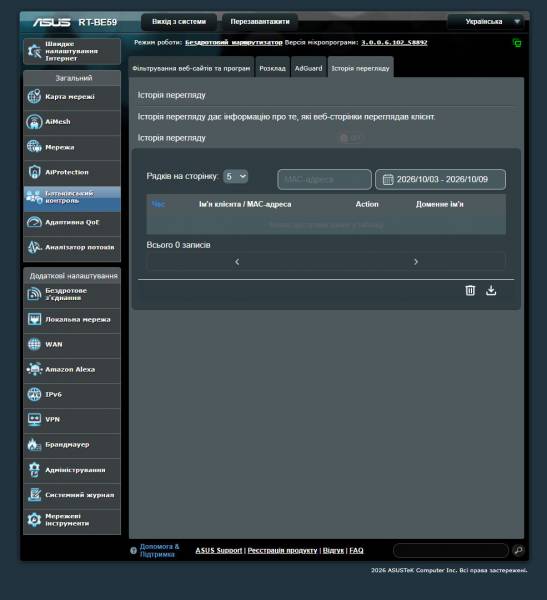This screenshot has width=547, height=600.
Task: Open the FAQ link
Action: pos(356,550)
